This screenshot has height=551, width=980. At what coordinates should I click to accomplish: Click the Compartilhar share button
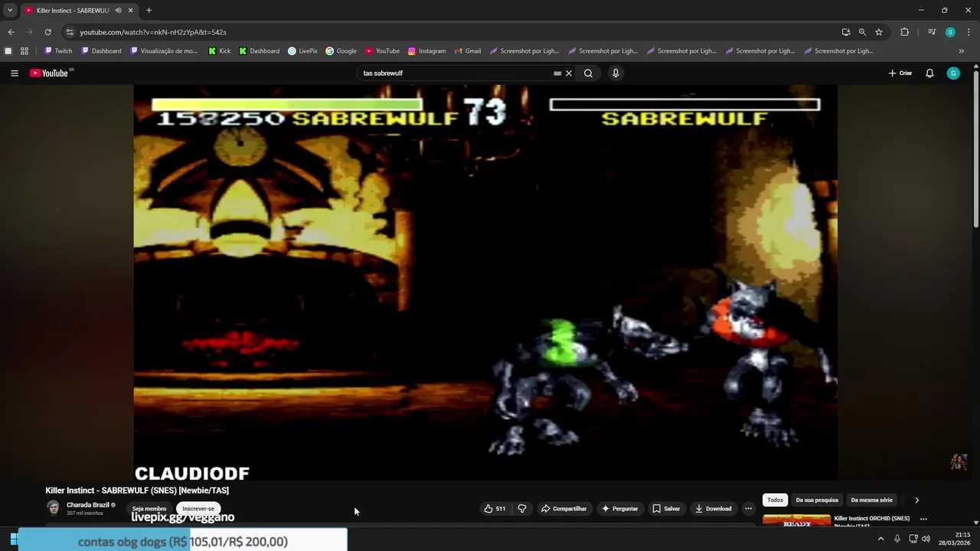(563, 509)
